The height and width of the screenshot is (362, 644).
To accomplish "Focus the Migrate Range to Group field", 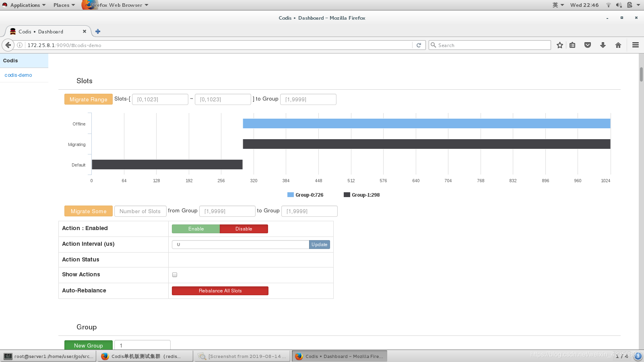I will point(308,99).
